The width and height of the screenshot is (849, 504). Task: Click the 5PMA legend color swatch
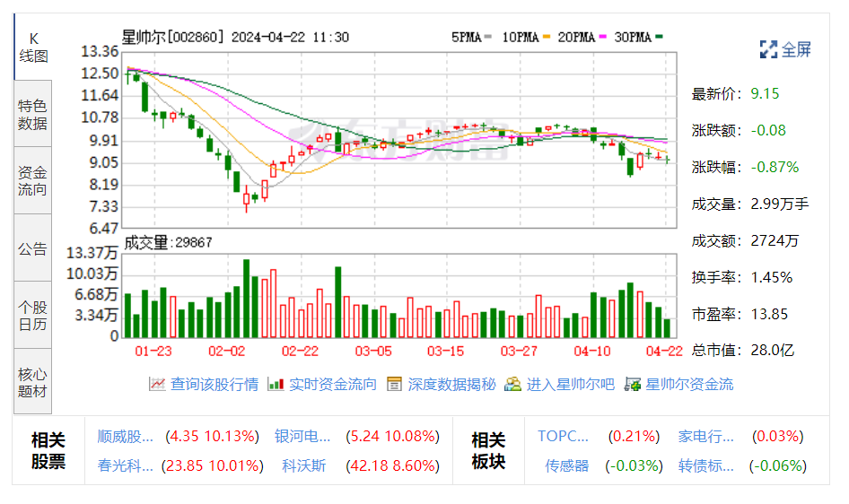(x=489, y=38)
